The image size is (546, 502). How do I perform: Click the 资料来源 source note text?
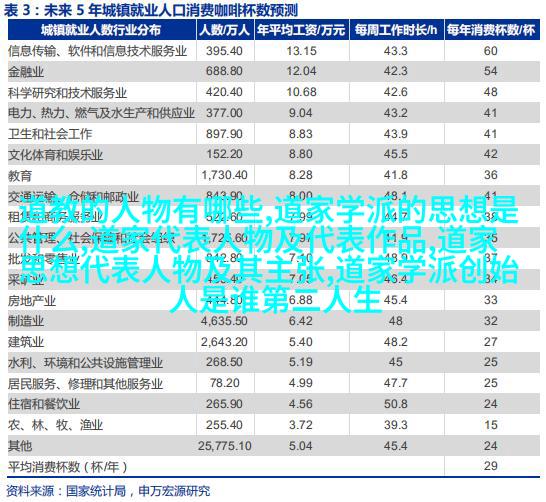click(x=108, y=491)
